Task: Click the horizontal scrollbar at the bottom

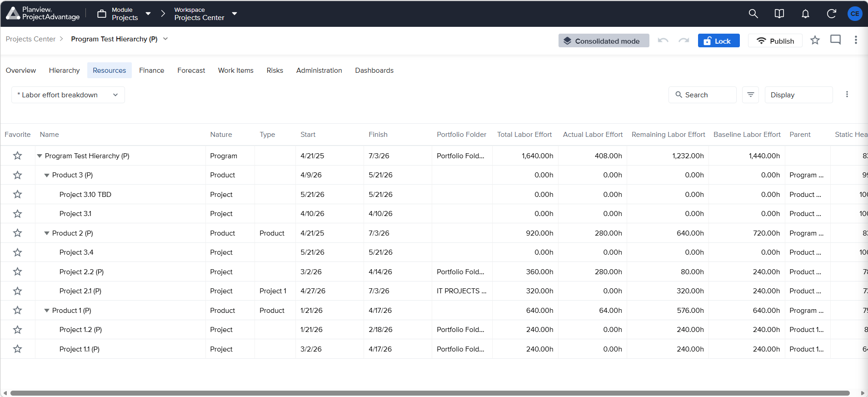Action: click(x=430, y=393)
